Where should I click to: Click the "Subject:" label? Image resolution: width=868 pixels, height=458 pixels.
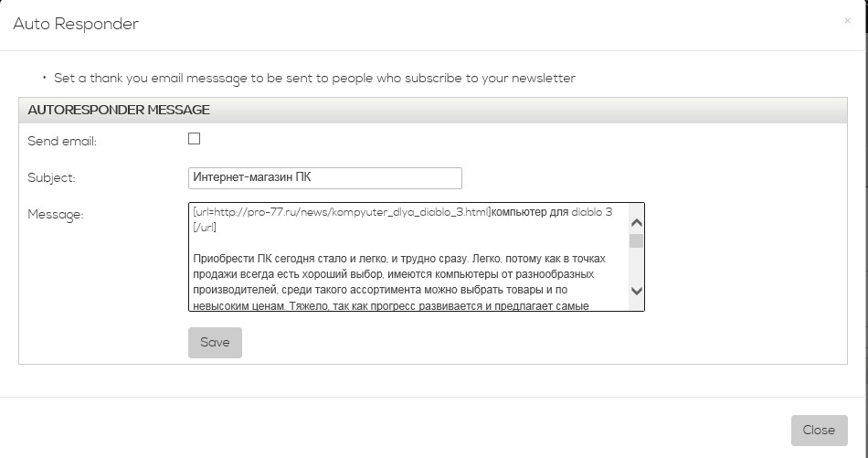click(x=51, y=178)
